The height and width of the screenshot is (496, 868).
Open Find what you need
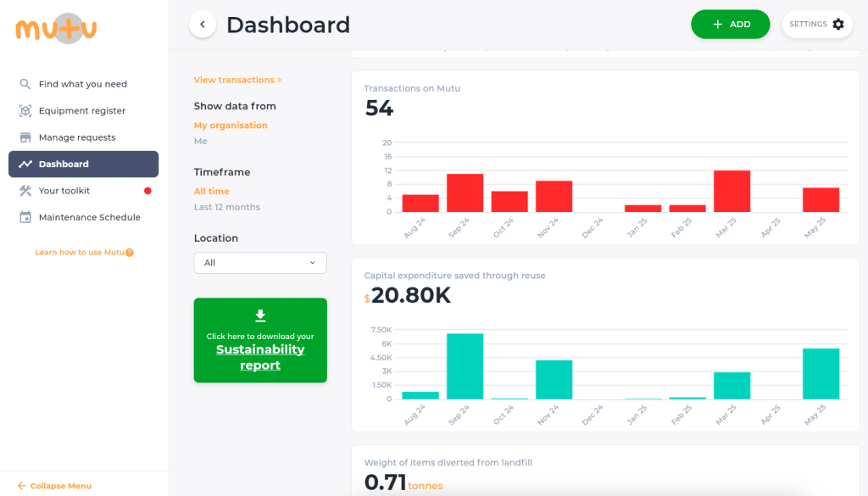84,84
